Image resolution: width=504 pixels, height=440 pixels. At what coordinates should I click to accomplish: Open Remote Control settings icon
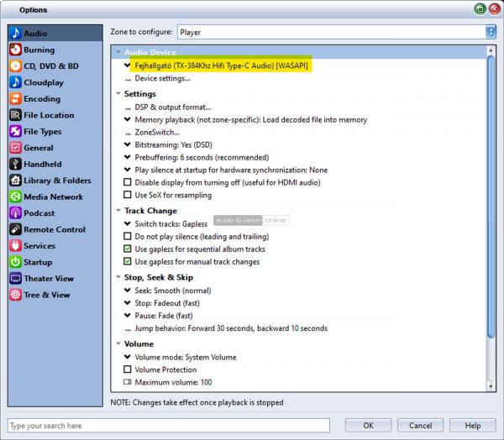(x=16, y=229)
